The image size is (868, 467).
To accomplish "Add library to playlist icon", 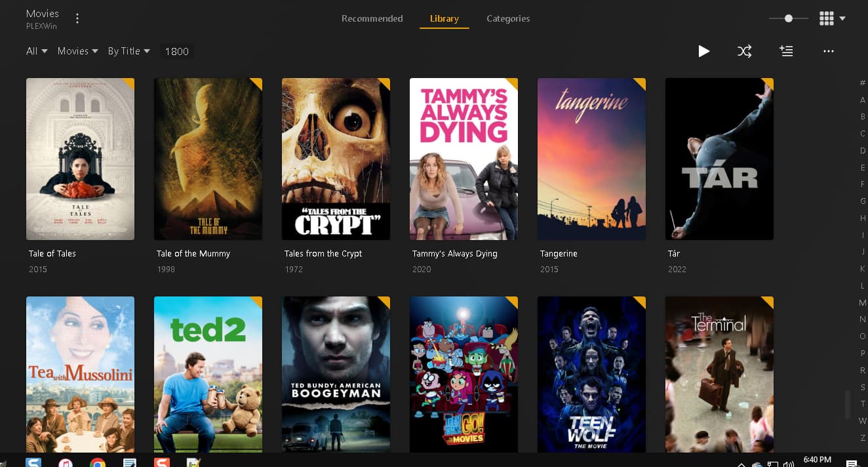I will (x=786, y=51).
